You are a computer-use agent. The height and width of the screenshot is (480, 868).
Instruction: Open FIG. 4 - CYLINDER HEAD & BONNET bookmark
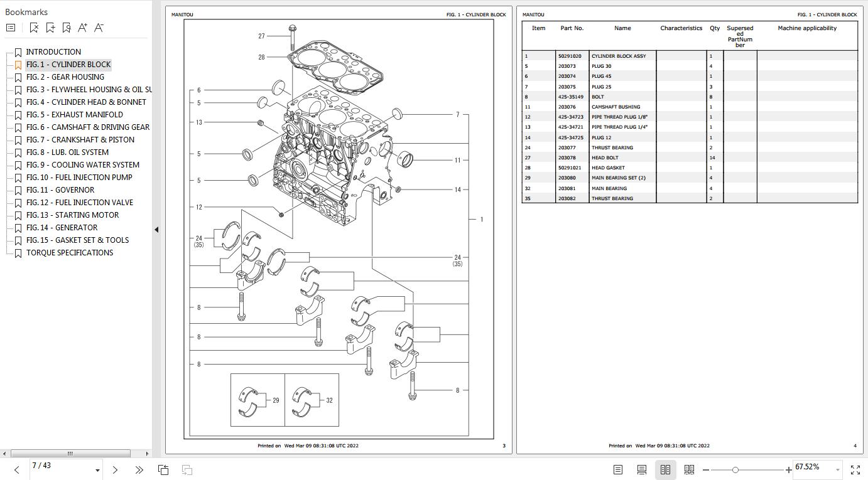click(86, 102)
